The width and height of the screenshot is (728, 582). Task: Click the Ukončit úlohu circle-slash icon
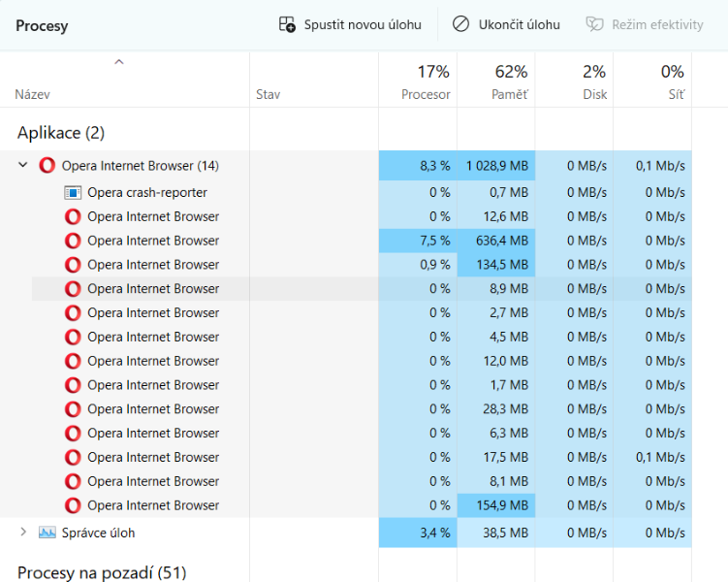tap(460, 24)
